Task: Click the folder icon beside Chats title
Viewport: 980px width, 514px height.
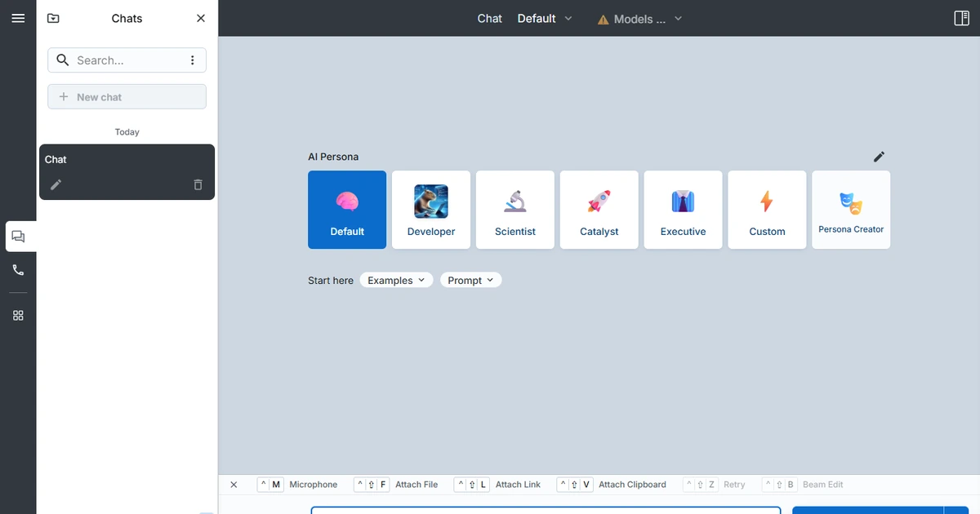Action: [53, 18]
